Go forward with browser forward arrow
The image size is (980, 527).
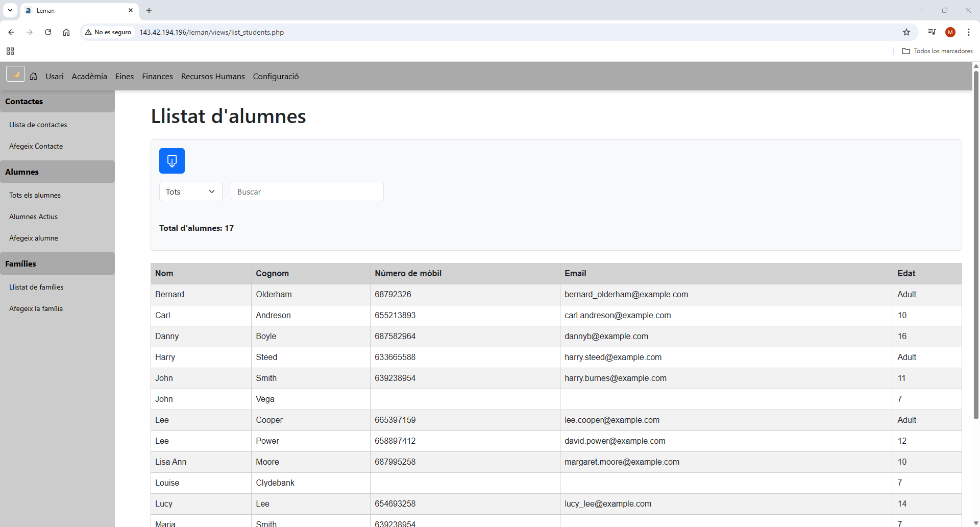coord(30,32)
